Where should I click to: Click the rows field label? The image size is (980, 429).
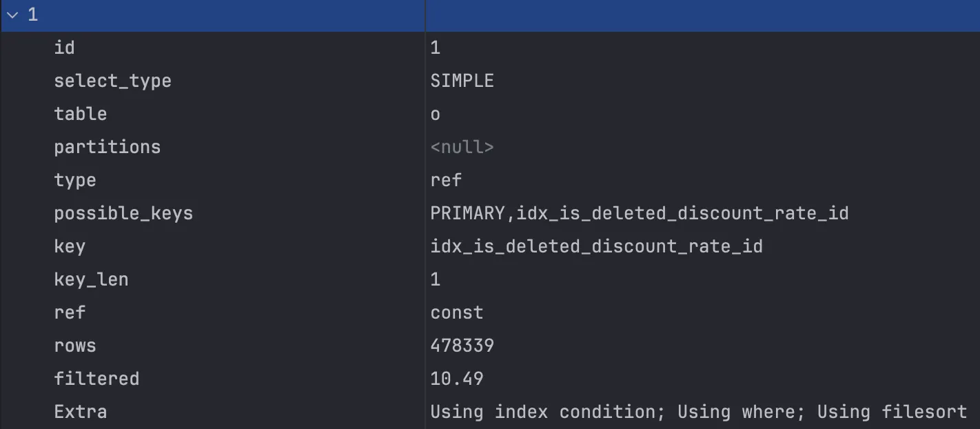click(x=74, y=346)
